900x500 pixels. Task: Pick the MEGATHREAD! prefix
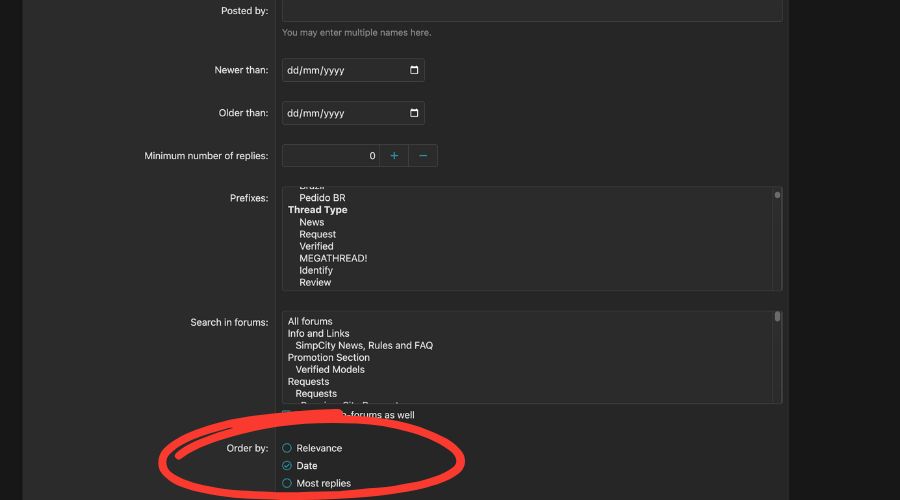pos(333,258)
